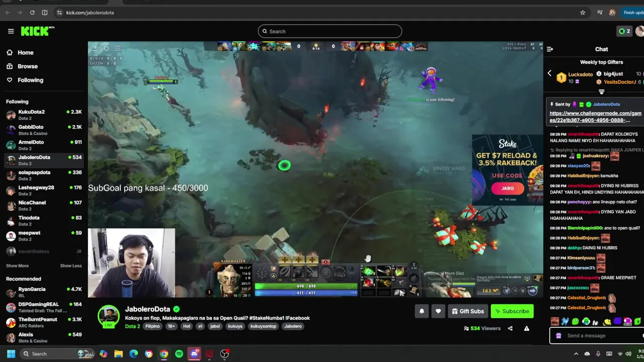Open Following in the sidebar menu

pos(30,80)
